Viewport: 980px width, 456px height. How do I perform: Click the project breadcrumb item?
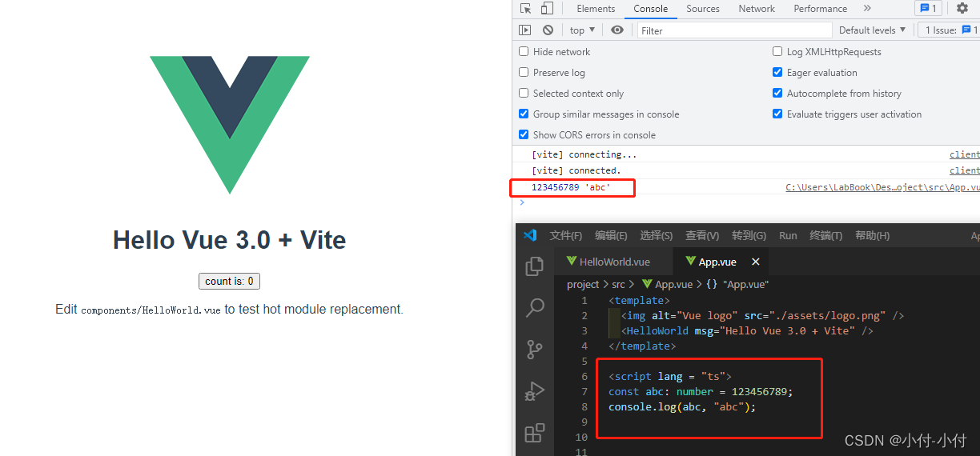pos(583,284)
